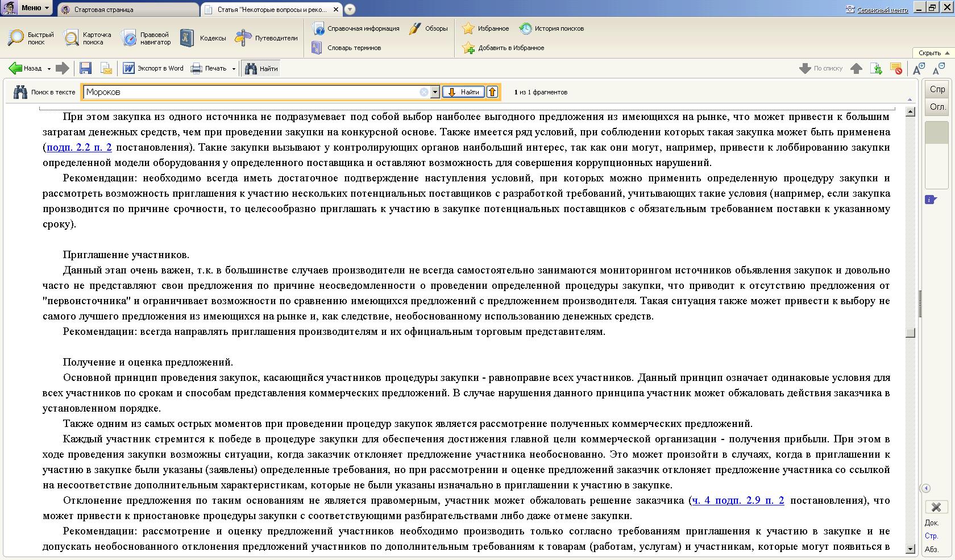Click Экспорт в Word button
The height and width of the screenshot is (560, 955).
pyautogui.click(x=153, y=69)
